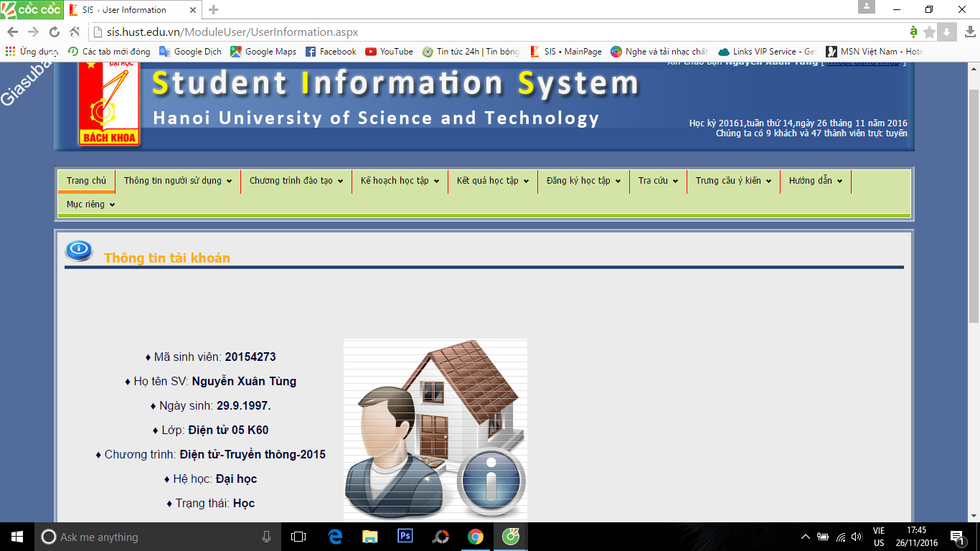
Task: Open File Explorer from the taskbar
Action: [x=369, y=537]
